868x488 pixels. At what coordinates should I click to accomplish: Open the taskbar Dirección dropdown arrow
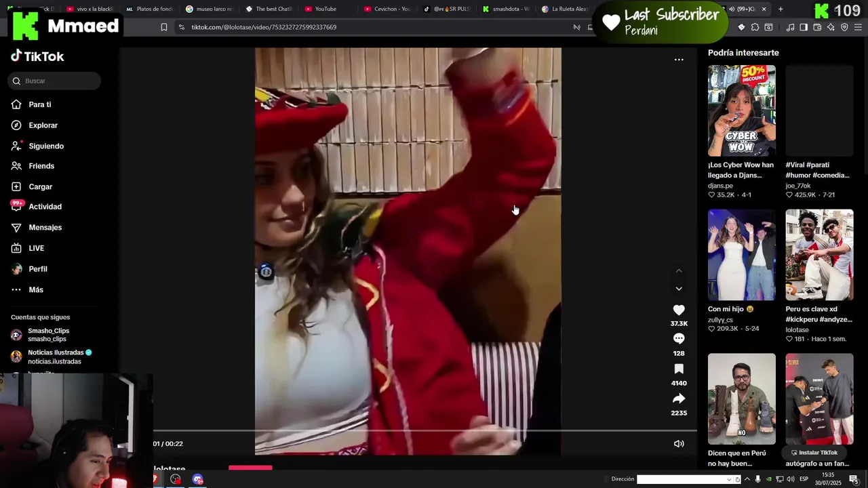coord(729,479)
